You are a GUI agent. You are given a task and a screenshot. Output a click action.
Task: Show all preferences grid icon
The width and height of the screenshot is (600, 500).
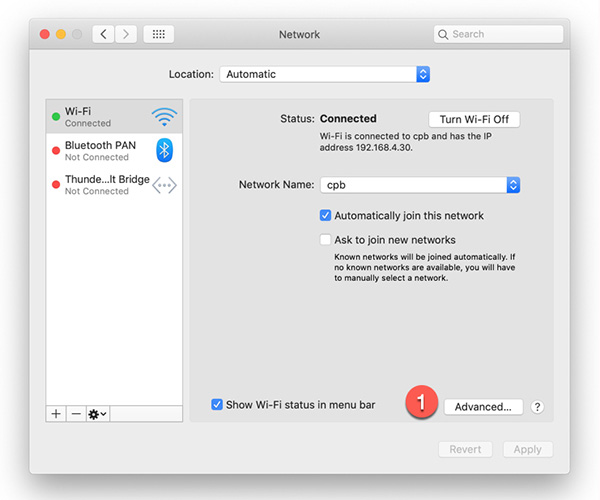tap(158, 34)
